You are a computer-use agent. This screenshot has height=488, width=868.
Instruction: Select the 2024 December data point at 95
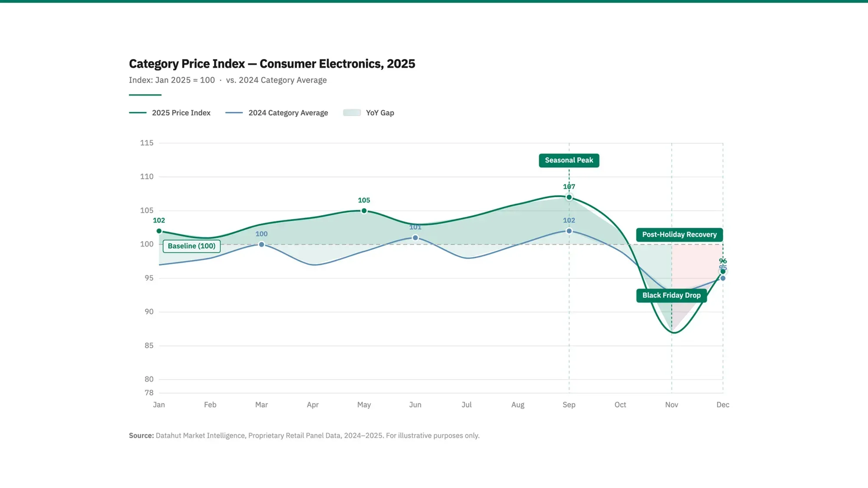pos(723,278)
